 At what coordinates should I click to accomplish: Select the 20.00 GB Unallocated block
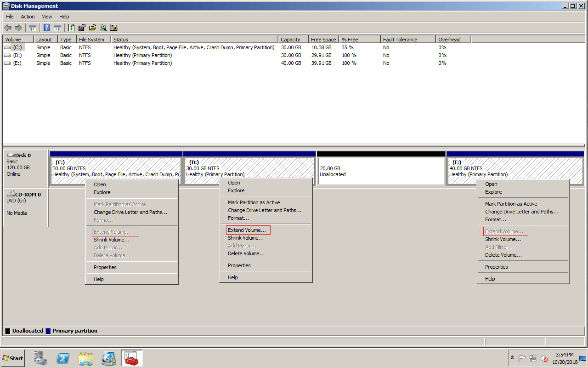[381, 168]
